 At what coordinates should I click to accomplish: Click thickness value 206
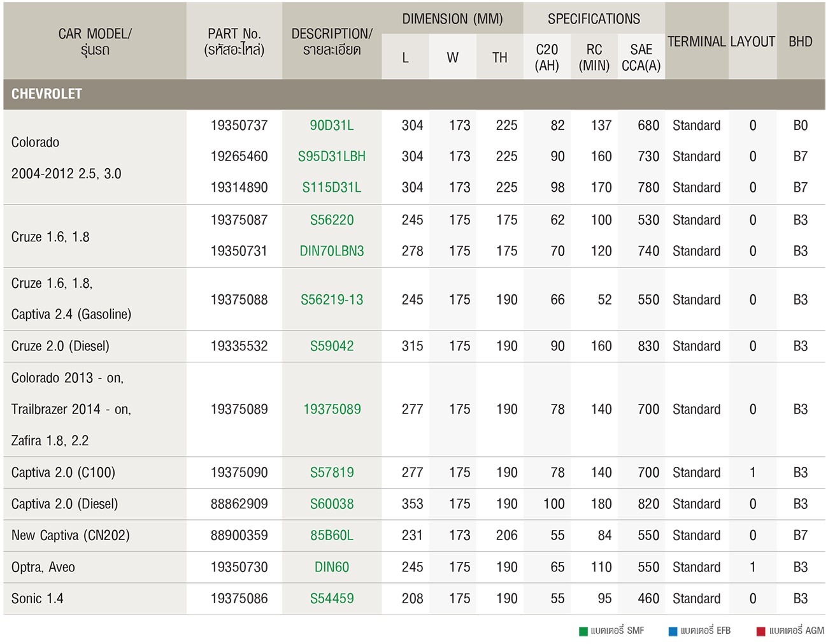(506, 536)
